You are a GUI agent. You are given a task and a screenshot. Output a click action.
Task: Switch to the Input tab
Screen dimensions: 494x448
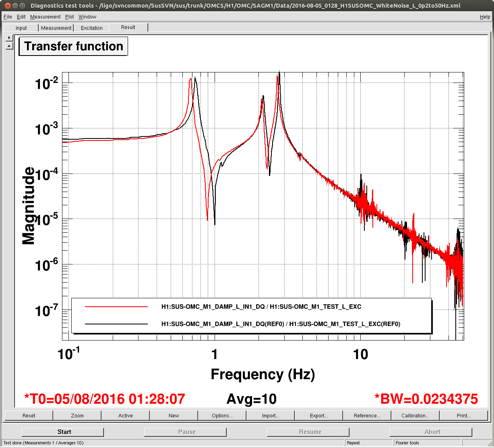click(x=21, y=28)
